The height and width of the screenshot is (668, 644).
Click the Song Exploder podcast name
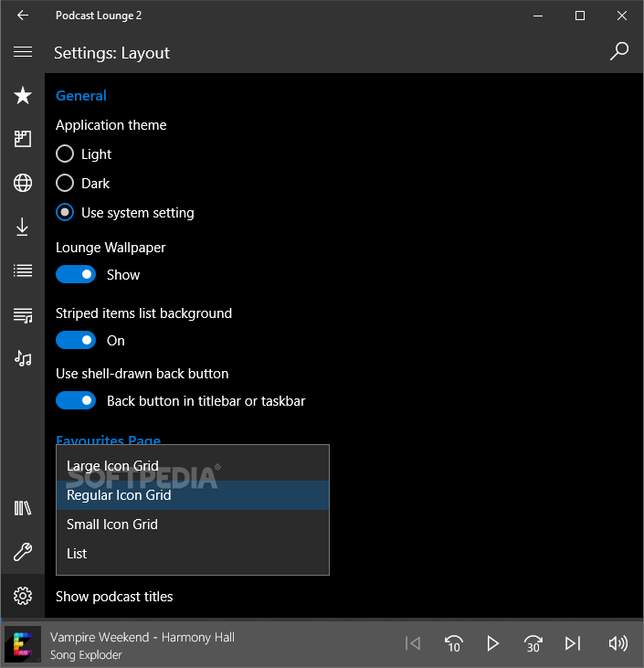pyautogui.click(x=86, y=655)
